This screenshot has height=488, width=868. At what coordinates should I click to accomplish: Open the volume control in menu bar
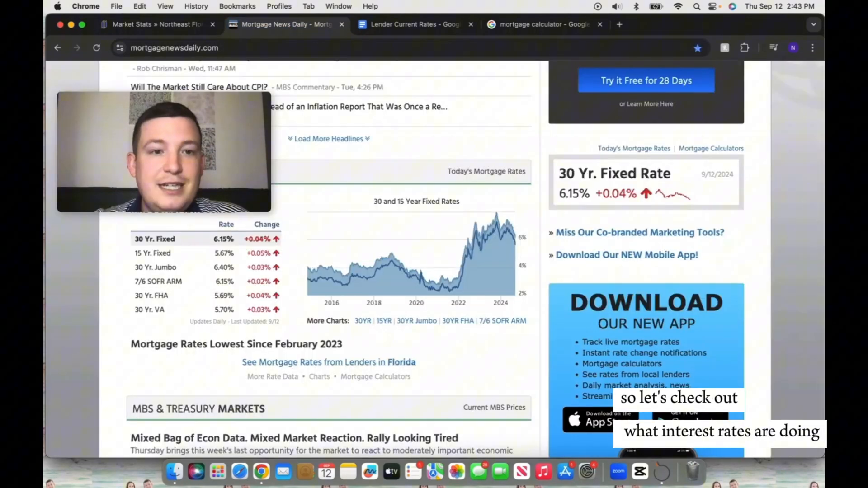[x=617, y=6]
